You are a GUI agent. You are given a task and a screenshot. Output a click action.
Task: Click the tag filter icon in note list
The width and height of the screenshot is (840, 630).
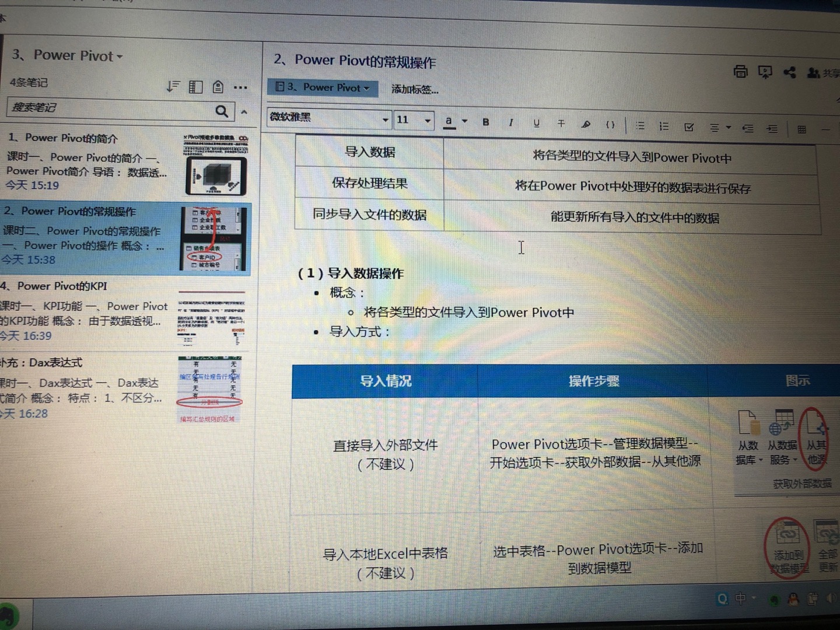click(x=218, y=87)
